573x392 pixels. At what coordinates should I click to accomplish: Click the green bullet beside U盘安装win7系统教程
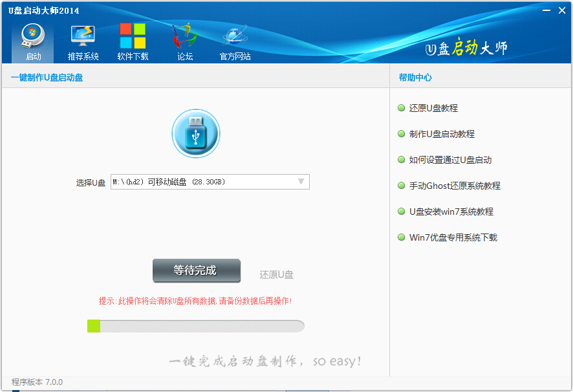click(x=401, y=212)
